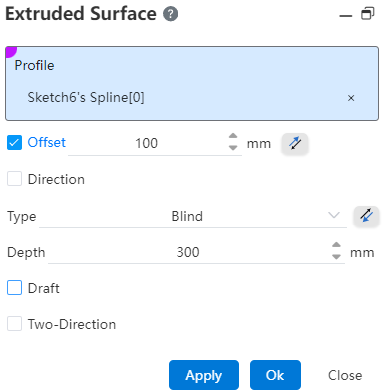
Task: Confirm with the Ok button
Action: pyautogui.click(x=275, y=375)
